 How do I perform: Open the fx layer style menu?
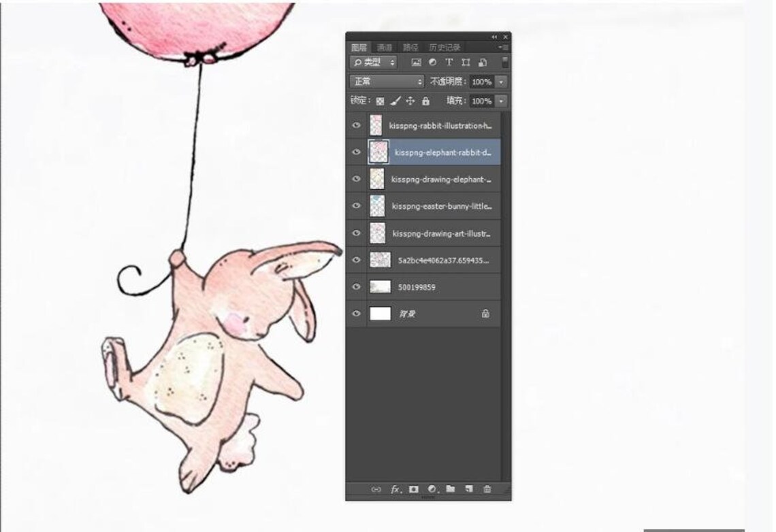click(395, 489)
